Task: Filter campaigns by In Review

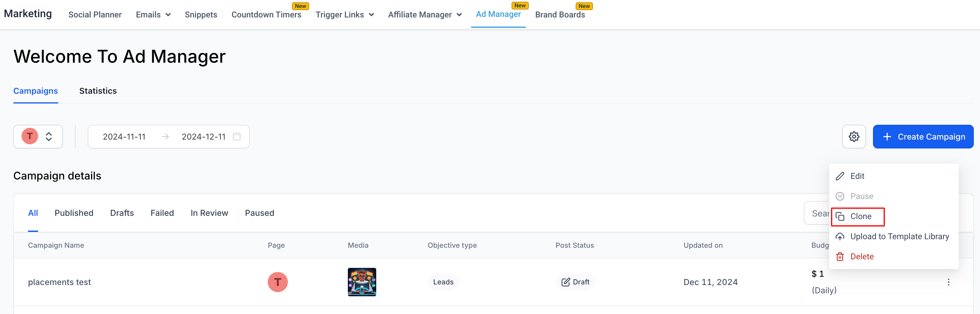Action: 209,213
